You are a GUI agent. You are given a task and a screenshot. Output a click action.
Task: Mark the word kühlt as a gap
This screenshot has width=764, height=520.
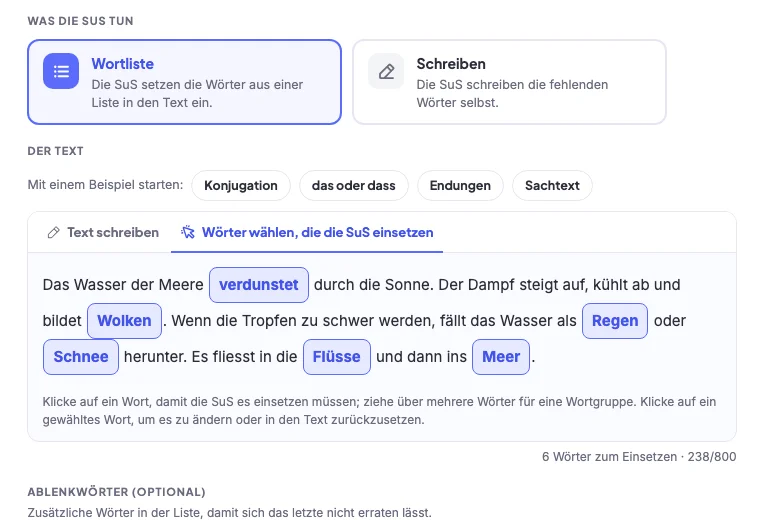click(x=610, y=285)
